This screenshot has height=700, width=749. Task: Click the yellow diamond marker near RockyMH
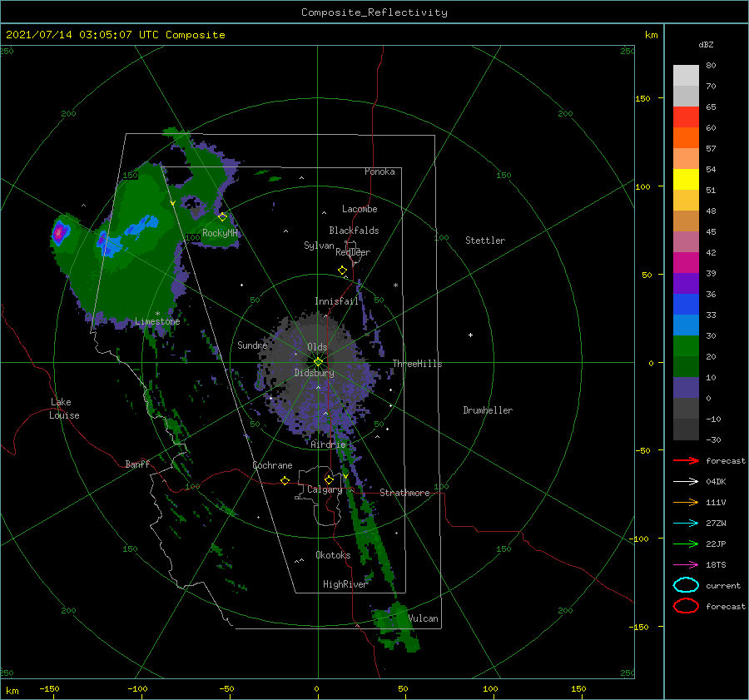tap(222, 217)
